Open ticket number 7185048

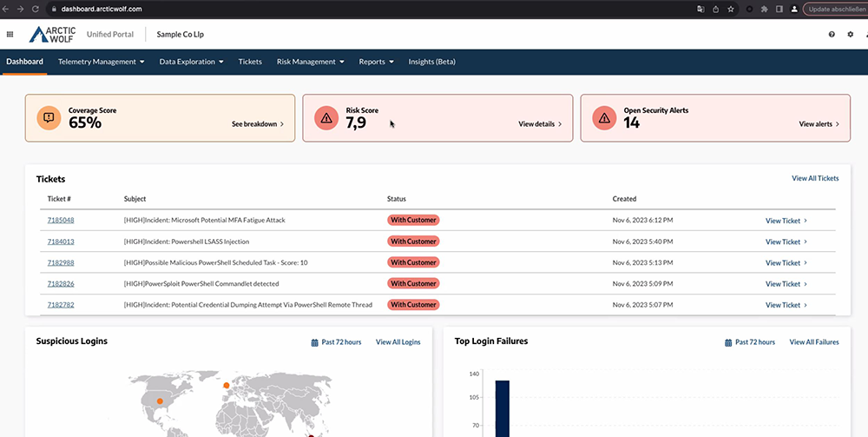(61, 221)
